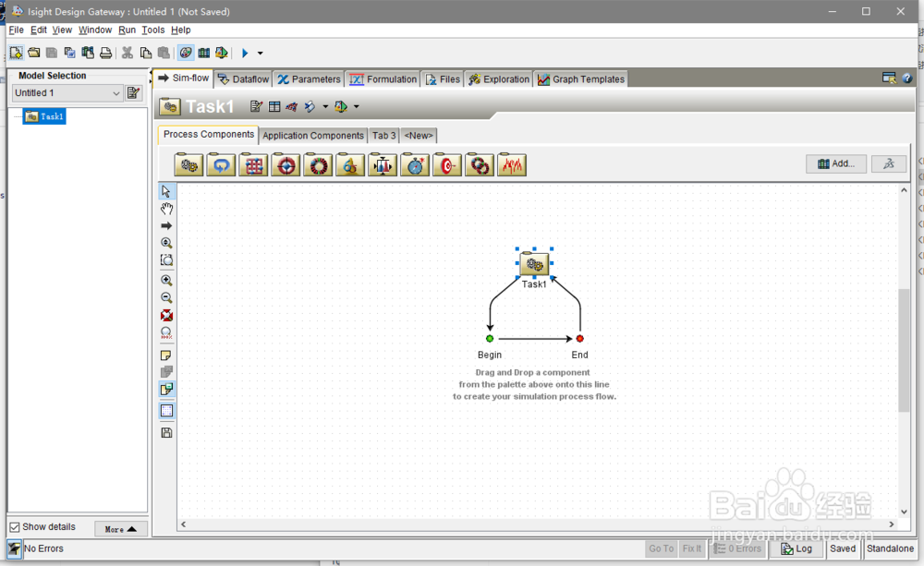Screen dimensions: 924x566
Task: Click the New model icon in main toolbar
Action: coord(16,53)
